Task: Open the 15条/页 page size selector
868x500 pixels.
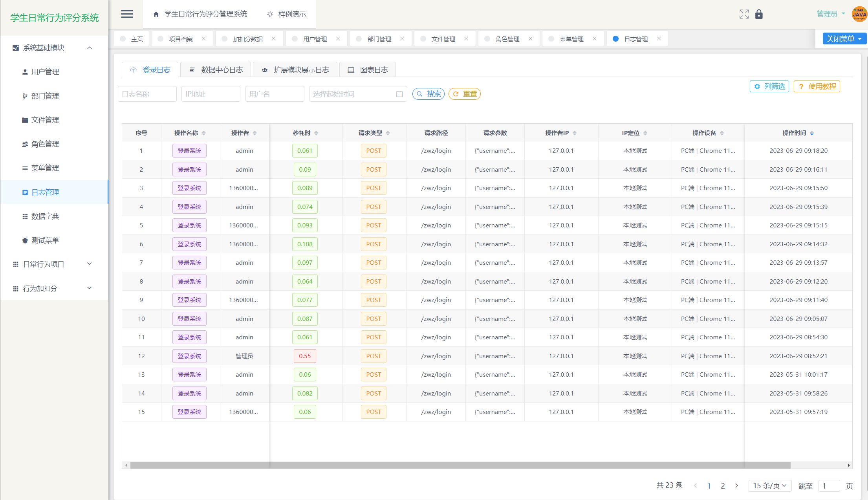Action: tap(769, 485)
